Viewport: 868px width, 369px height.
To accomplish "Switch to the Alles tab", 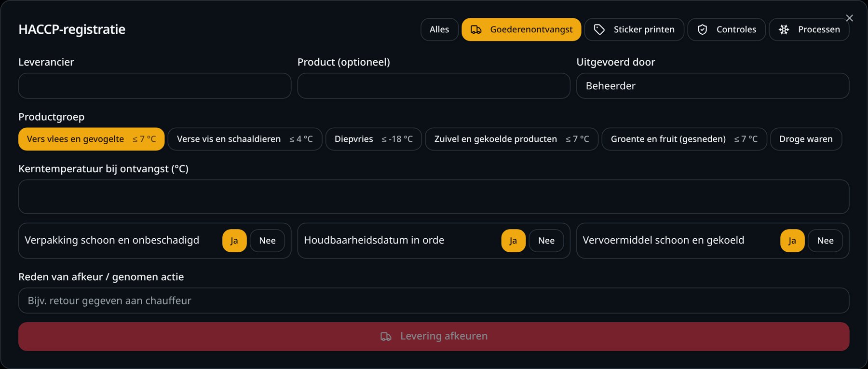I will pyautogui.click(x=439, y=29).
